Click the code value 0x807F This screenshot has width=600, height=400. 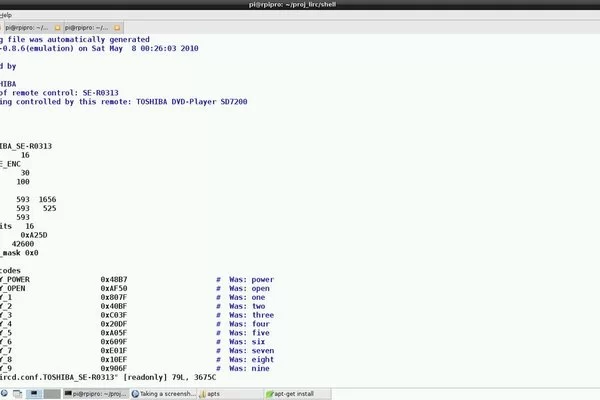114,297
